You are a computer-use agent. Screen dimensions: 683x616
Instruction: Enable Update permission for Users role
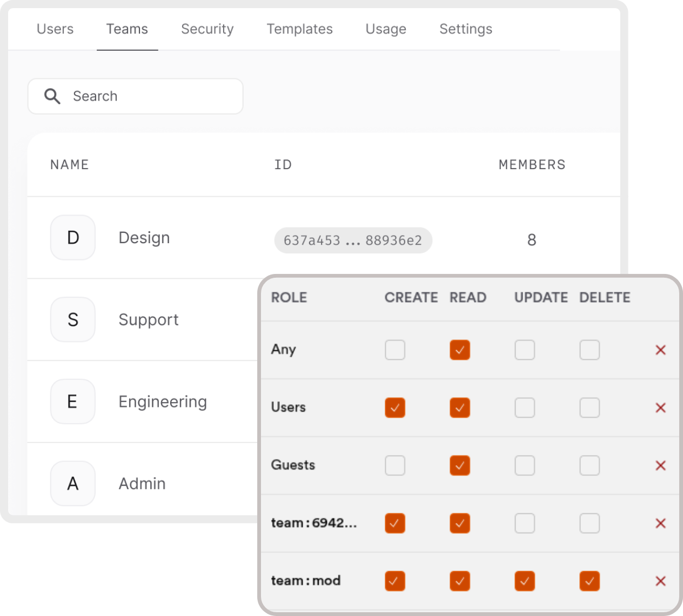click(x=525, y=408)
